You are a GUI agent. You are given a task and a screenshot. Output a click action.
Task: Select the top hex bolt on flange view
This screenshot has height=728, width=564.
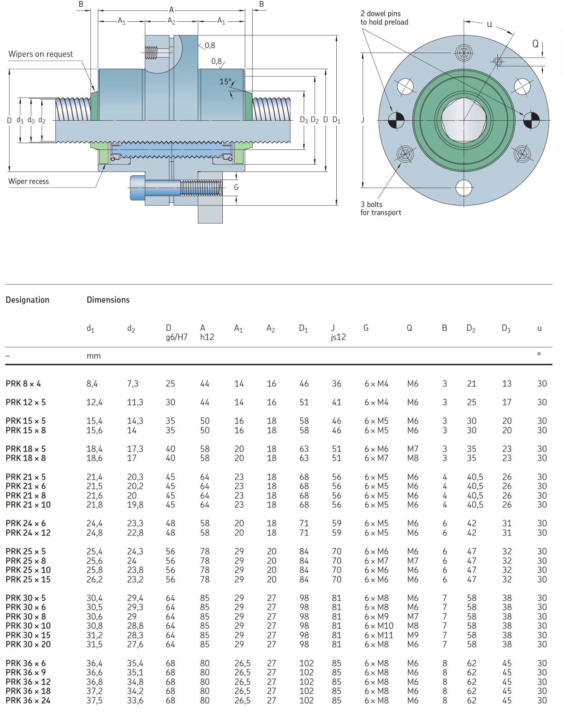464,53
